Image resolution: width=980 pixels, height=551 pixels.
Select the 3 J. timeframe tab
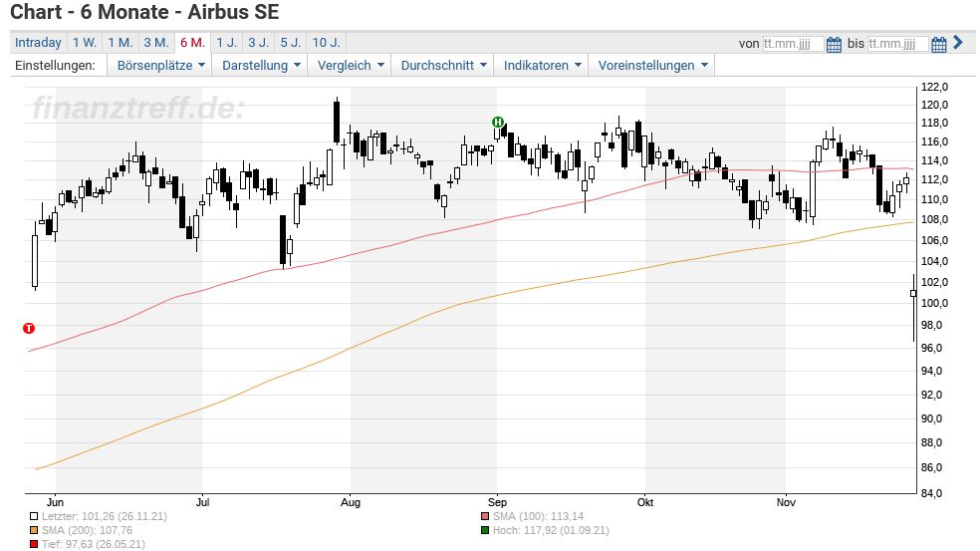(x=258, y=43)
